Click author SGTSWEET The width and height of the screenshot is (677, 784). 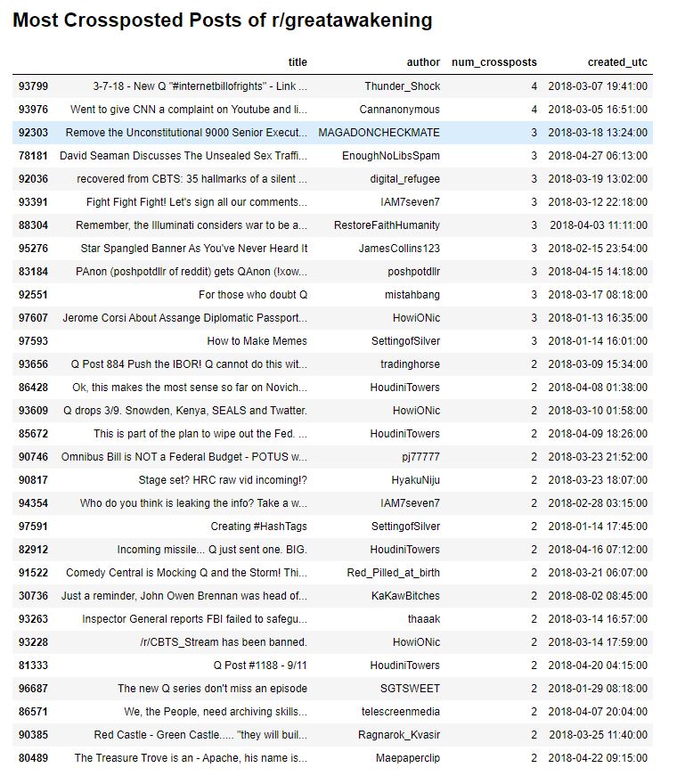(410, 689)
